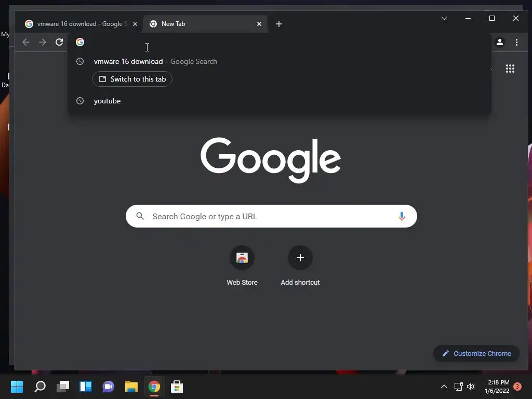Open the Windows Start menu
This screenshot has width=532, height=399.
click(17, 387)
